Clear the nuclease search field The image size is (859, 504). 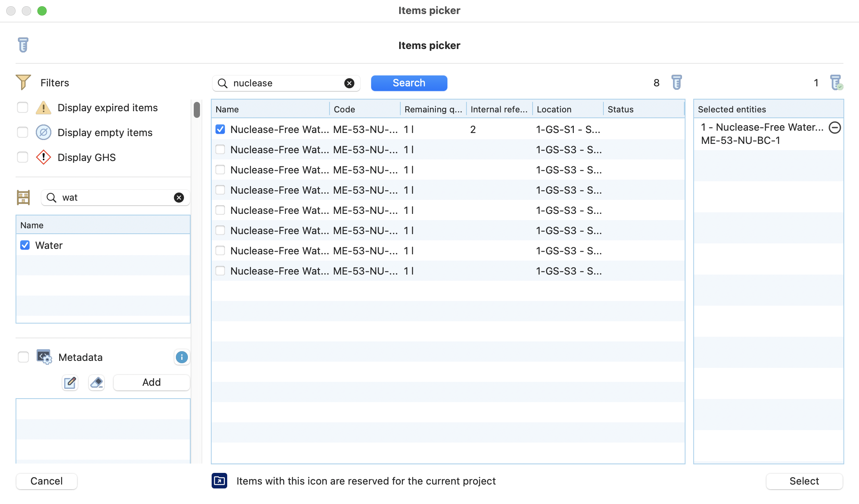pos(349,83)
